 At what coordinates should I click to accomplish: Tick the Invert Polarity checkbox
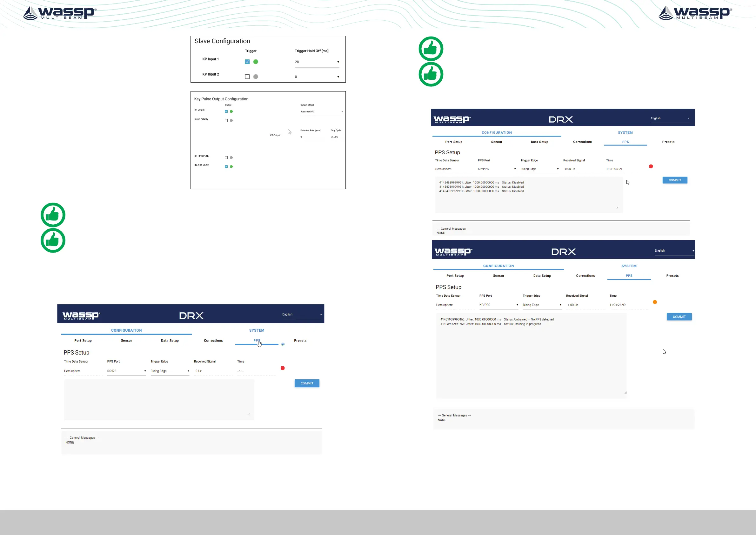point(226,121)
